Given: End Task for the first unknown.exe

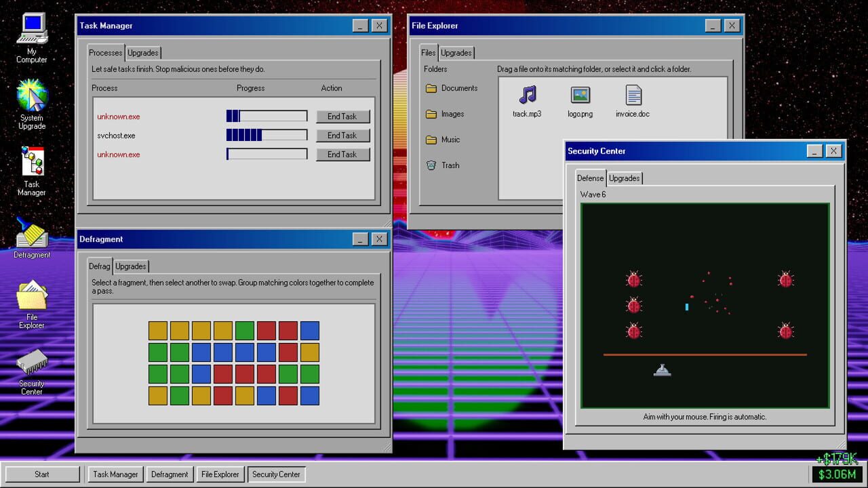Looking at the screenshot, I should pyautogui.click(x=342, y=117).
